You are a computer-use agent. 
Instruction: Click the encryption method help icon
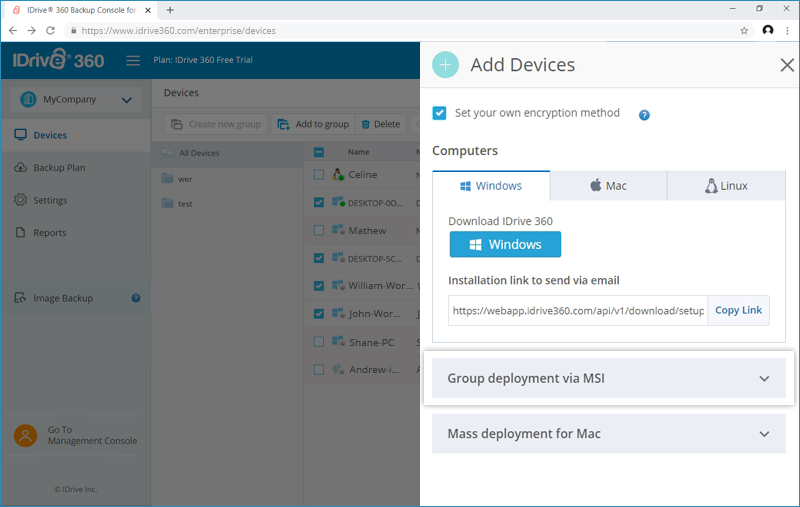click(644, 115)
